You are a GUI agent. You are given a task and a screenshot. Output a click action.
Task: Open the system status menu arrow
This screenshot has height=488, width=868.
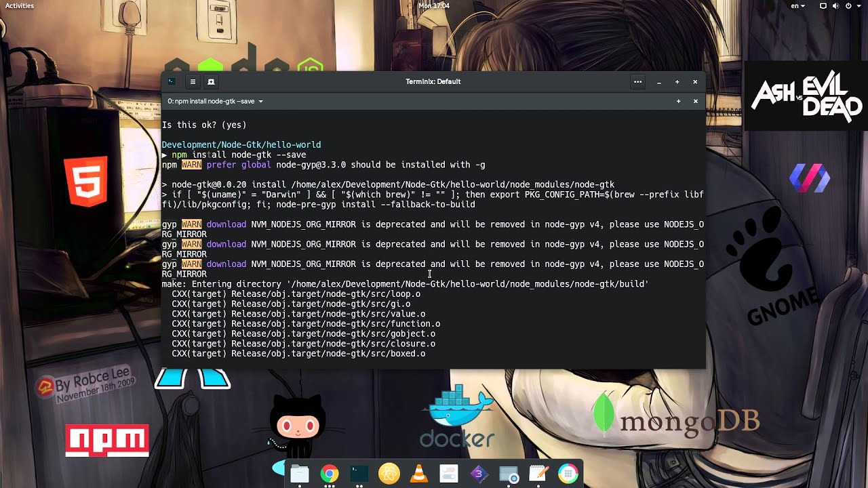(859, 5)
